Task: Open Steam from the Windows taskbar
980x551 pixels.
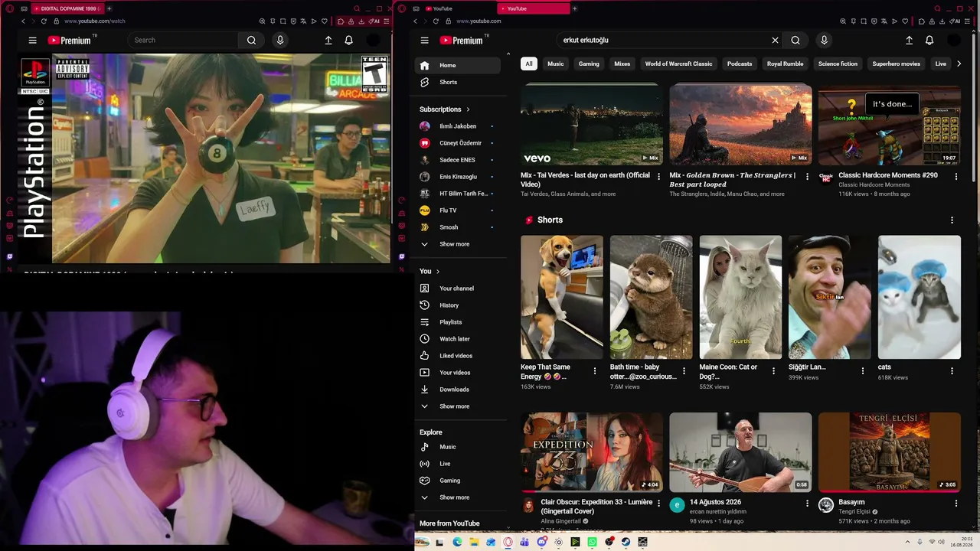Action: click(626, 542)
